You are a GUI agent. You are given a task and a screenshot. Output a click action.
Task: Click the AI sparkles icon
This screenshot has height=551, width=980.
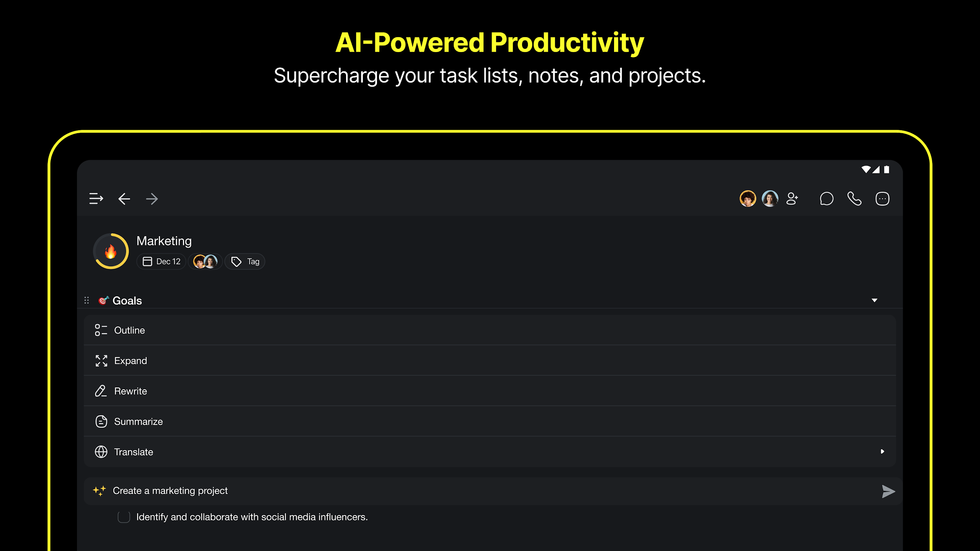pos(100,491)
